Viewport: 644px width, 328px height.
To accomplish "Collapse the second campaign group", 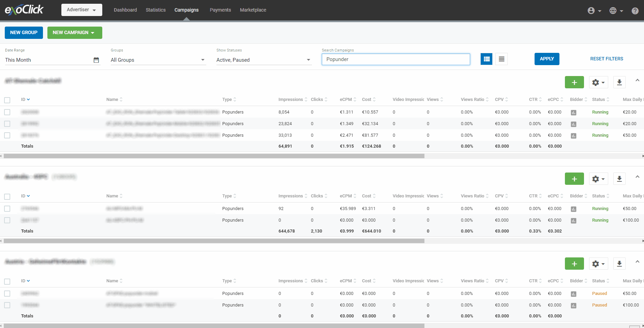I will [x=637, y=177].
